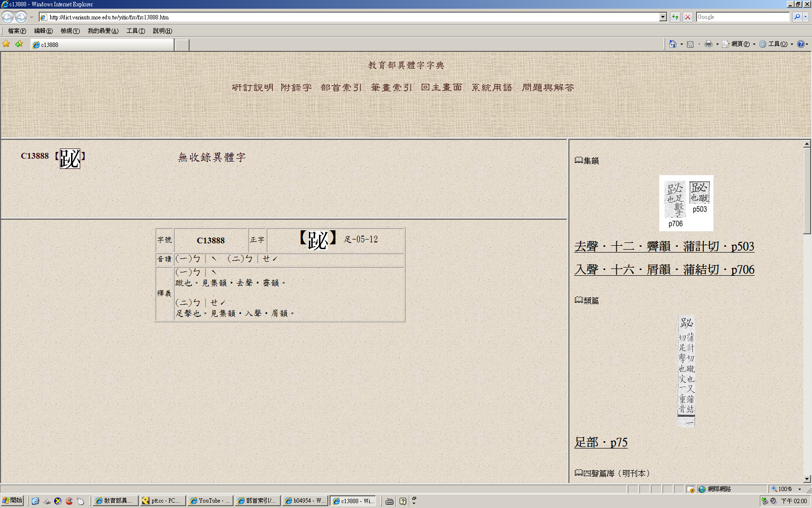This screenshot has height=508, width=812.
Task: Click the 無收錄異體字 heading text
Action: click(x=212, y=157)
